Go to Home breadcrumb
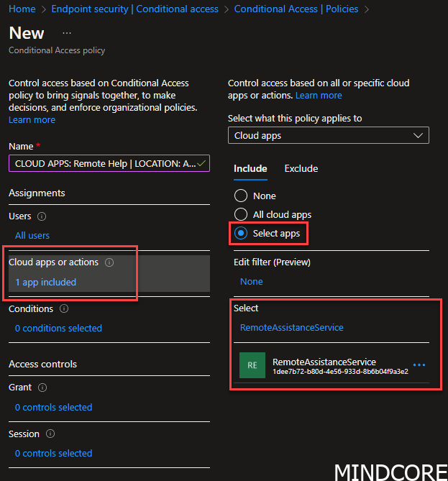448x481 pixels. coord(22,9)
